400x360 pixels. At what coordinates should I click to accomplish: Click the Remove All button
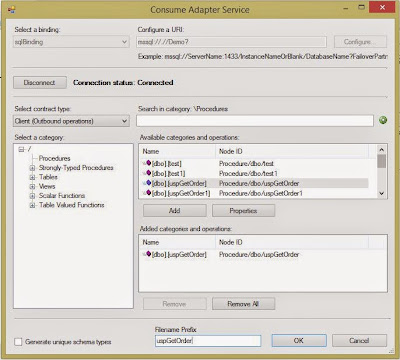[x=243, y=304]
